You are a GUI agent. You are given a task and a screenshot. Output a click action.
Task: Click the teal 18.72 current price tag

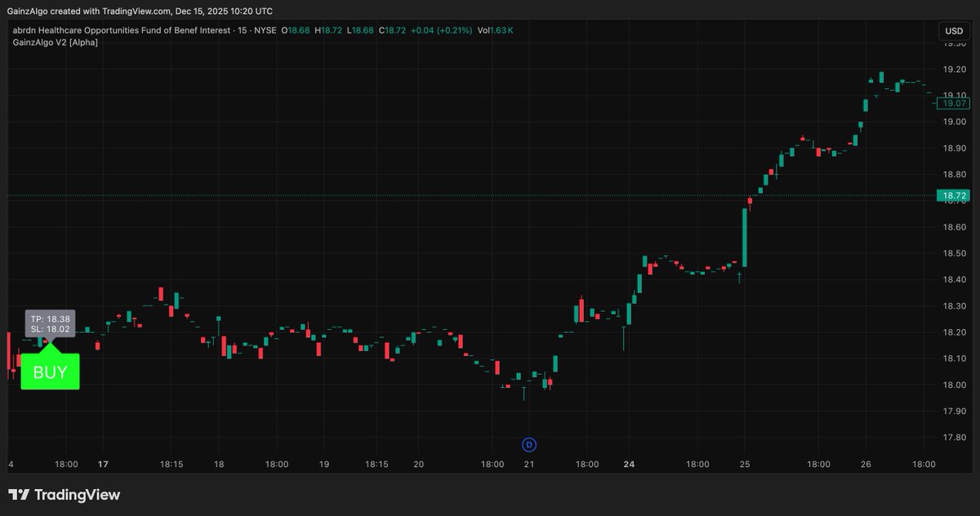[x=955, y=196]
